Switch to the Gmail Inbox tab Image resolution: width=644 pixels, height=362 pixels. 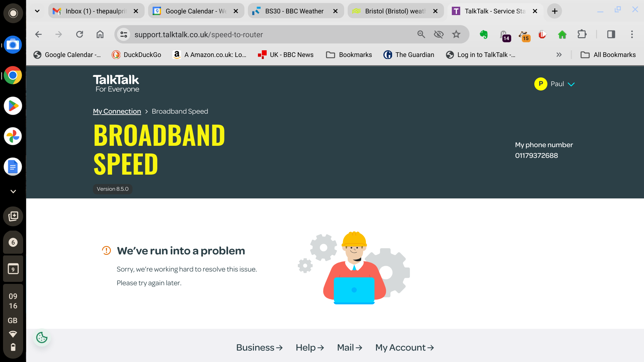click(95, 11)
